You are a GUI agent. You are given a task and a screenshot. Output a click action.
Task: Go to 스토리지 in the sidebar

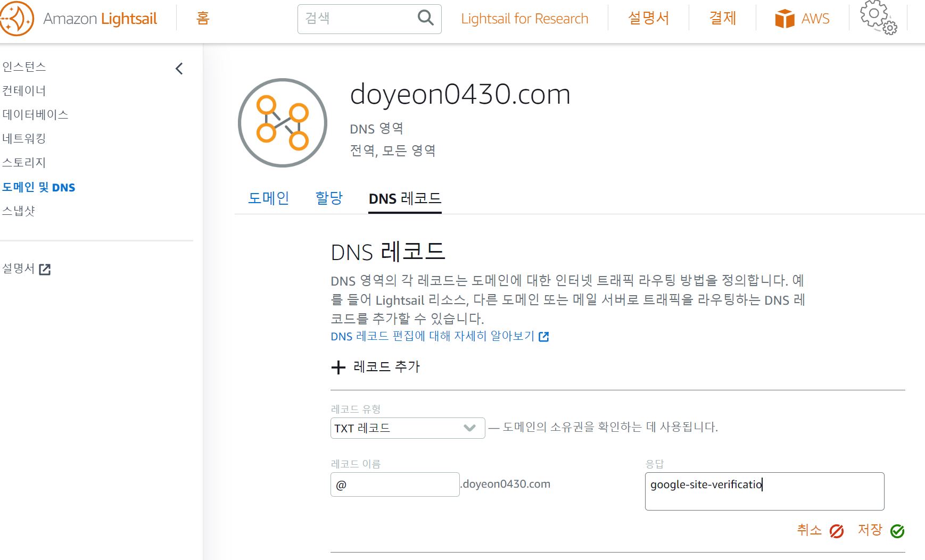point(24,163)
